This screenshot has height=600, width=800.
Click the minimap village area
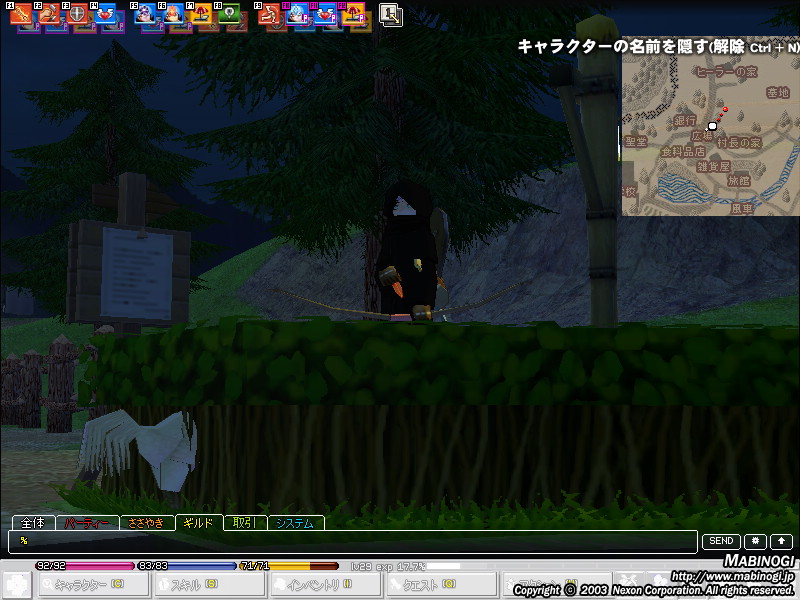click(710, 126)
